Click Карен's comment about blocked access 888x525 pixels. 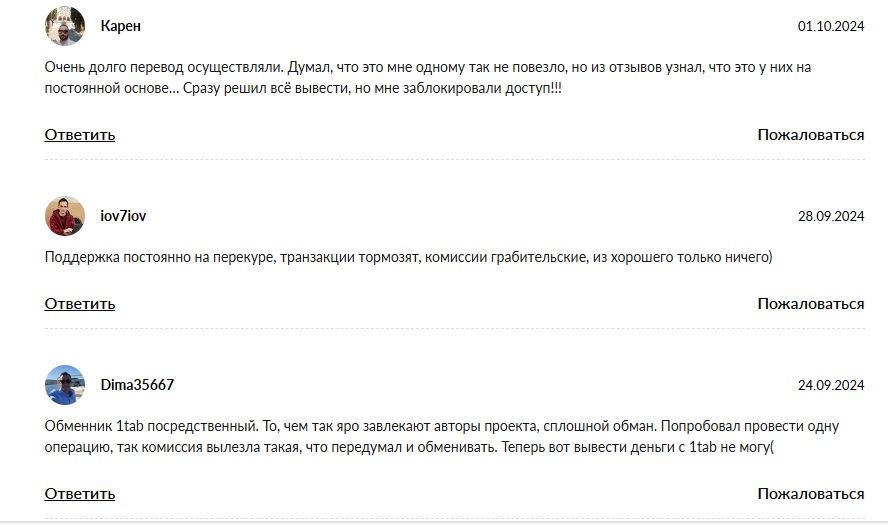click(428, 78)
